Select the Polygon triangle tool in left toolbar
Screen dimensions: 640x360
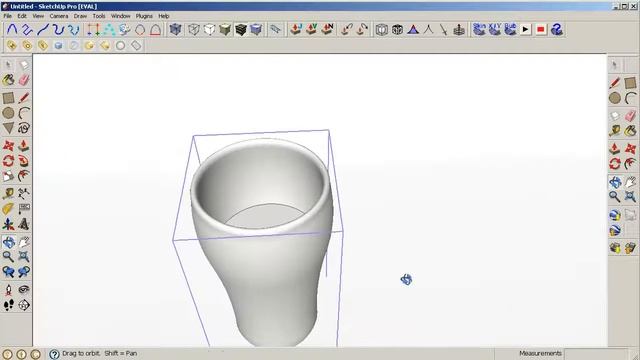point(8,128)
